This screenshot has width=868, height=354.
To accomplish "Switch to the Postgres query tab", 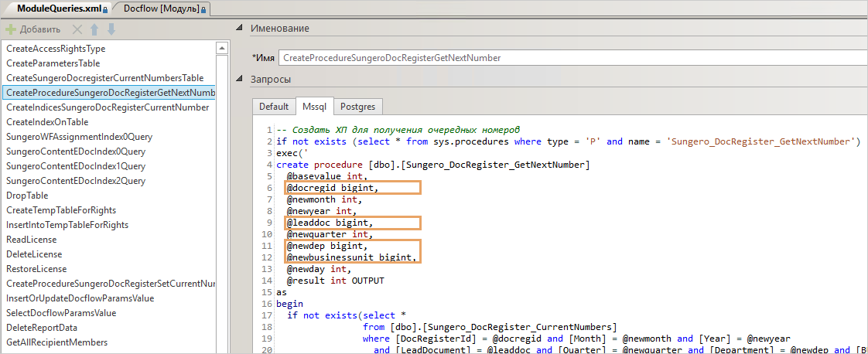I will (357, 107).
